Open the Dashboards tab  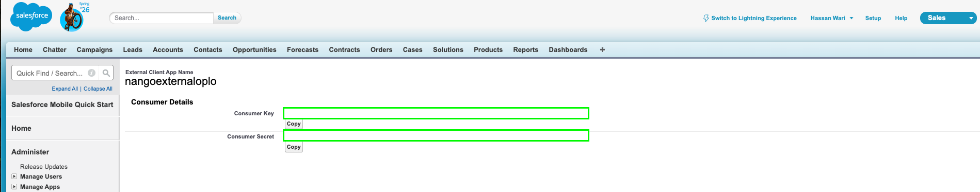(x=568, y=49)
